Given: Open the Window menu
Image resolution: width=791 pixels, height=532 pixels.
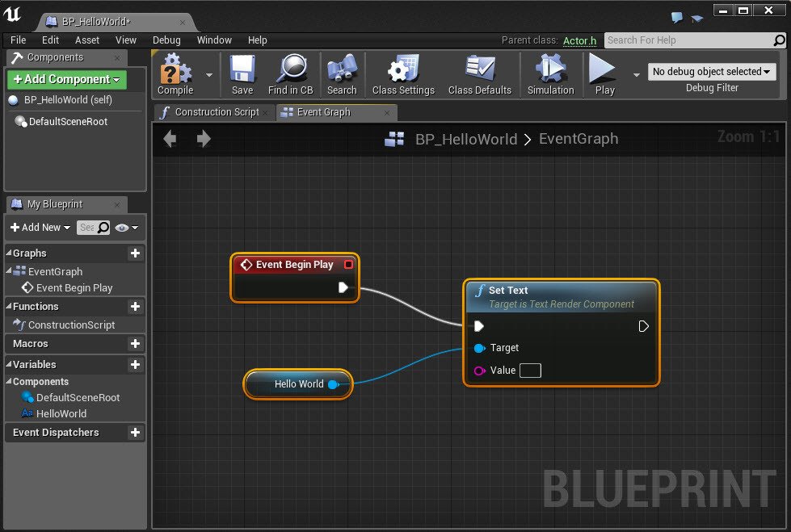Looking at the screenshot, I should pos(214,40).
